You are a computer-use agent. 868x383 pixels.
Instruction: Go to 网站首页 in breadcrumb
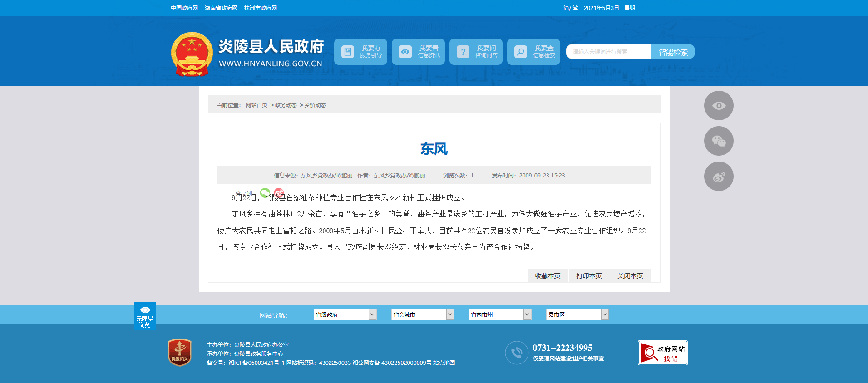click(x=256, y=105)
